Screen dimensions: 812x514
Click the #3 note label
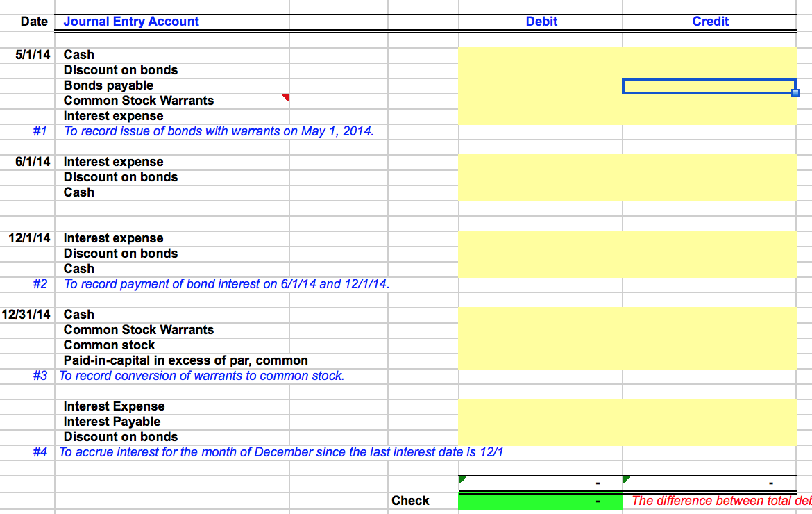coord(40,376)
